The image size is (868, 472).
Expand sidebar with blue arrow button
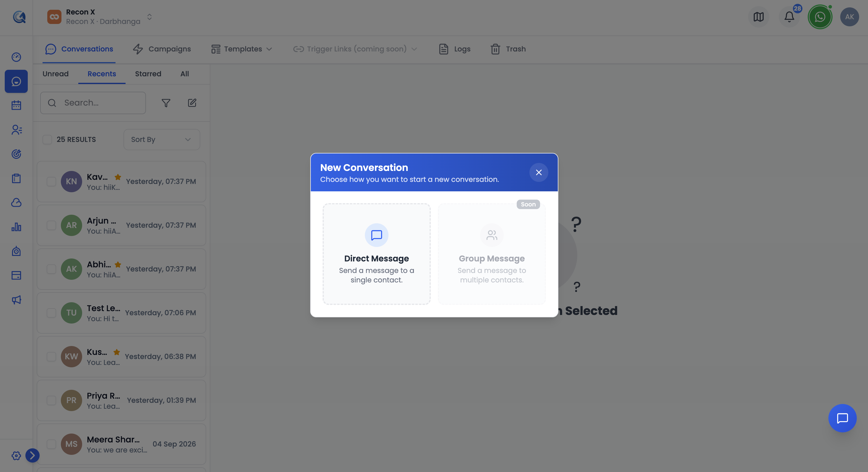tap(32, 455)
